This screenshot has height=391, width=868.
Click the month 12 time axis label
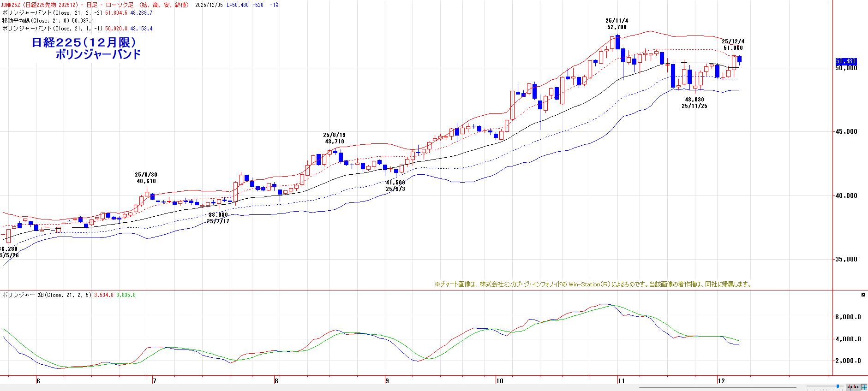coord(721,381)
